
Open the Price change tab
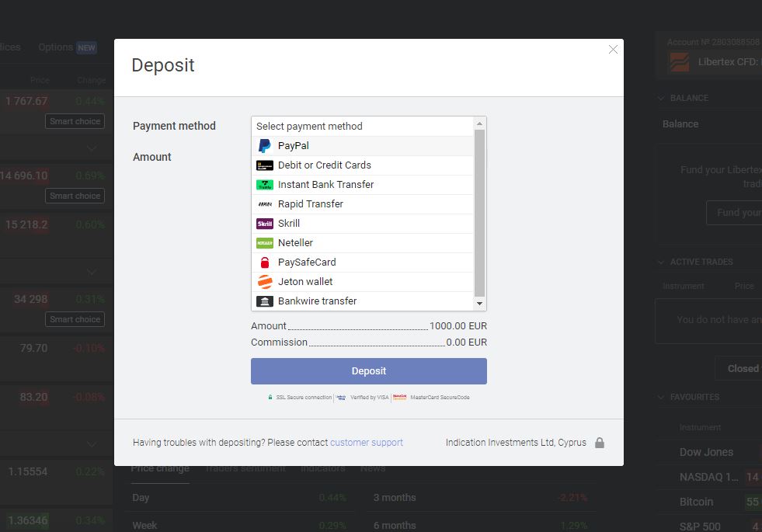coord(160,469)
